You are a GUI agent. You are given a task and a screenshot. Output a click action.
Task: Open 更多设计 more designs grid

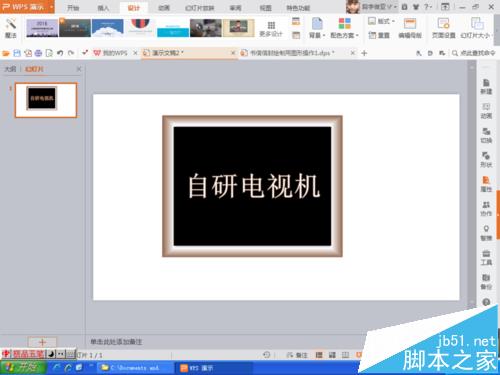click(x=271, y=29)
